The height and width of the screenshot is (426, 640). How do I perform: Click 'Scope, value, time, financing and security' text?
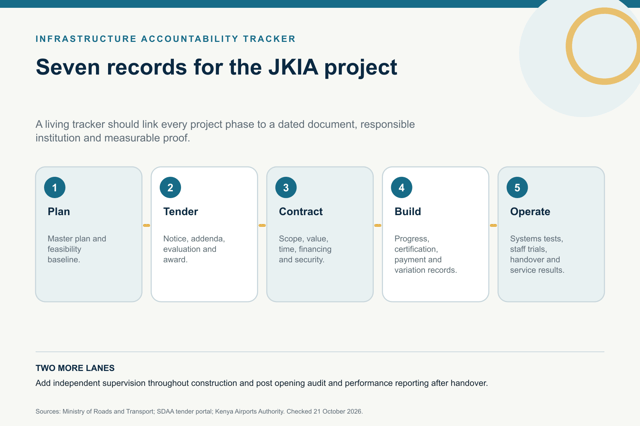point(305,249)
